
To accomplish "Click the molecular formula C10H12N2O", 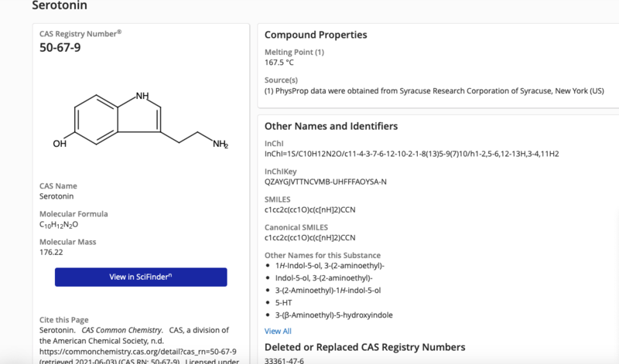I will [x=59, y=225].
